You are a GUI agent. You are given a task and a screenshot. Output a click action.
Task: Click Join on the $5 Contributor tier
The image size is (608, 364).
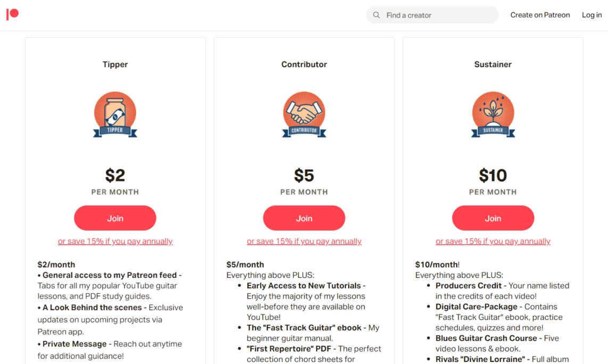[304, 218]
